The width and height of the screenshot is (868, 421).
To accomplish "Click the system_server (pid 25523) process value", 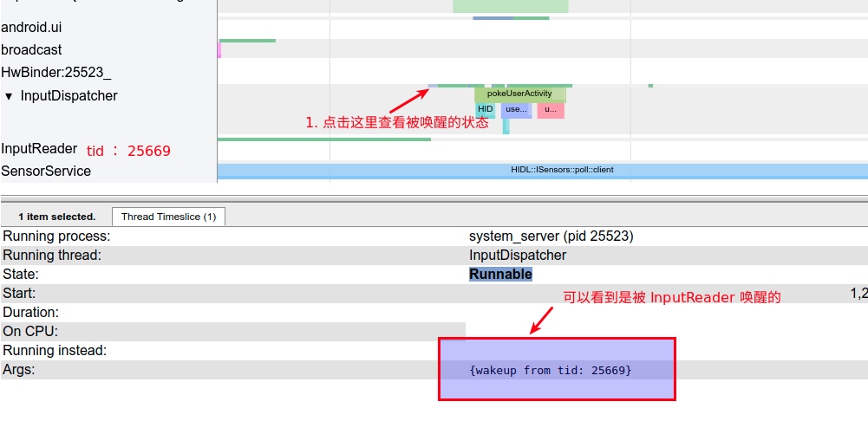I will click(x=551, y=236).
